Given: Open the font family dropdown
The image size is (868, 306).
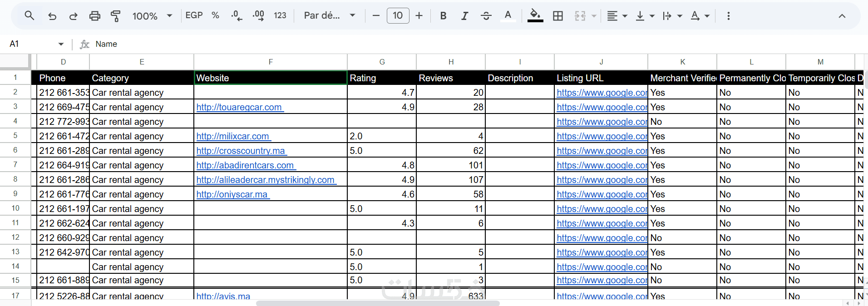Looking at the screenshot, I should coord(329,15).
